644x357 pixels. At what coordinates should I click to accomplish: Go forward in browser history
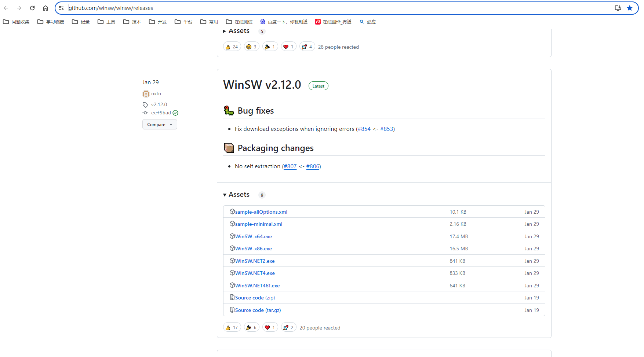pos(19,8)
